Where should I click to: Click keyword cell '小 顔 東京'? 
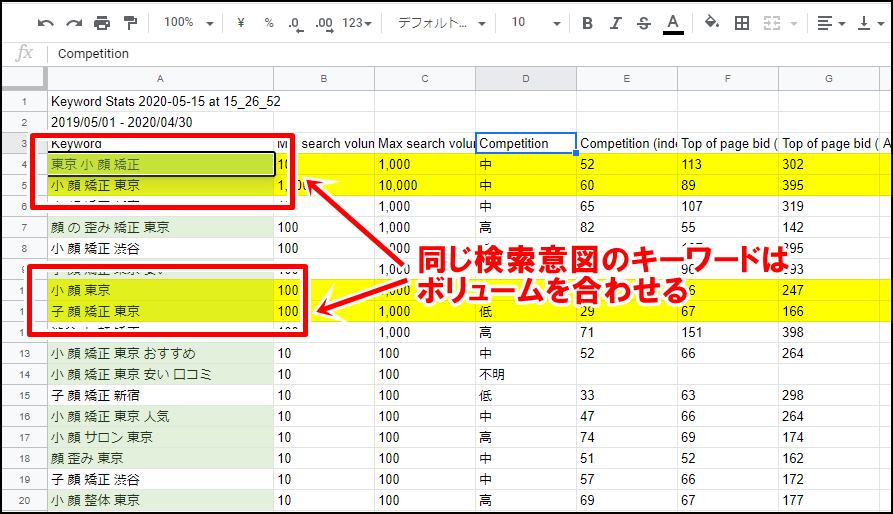point(160,290)
